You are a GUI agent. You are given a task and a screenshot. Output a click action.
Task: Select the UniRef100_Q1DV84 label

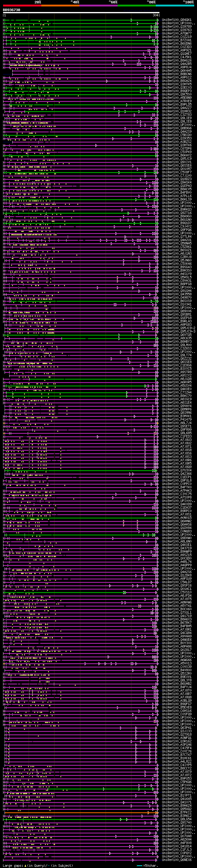177,528
